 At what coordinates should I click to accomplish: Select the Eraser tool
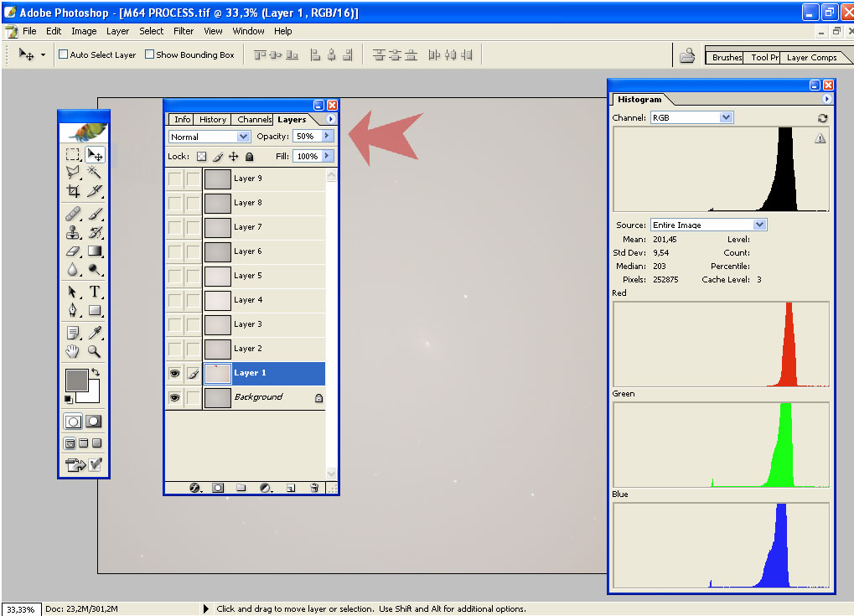pyautogui.click(x=73, y=251)
